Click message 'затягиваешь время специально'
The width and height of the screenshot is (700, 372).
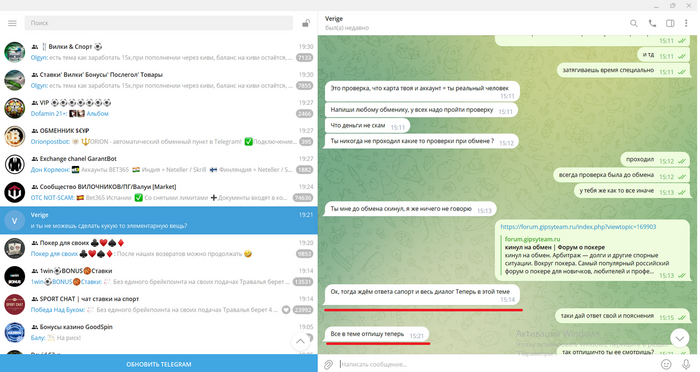tap(624, 70)
